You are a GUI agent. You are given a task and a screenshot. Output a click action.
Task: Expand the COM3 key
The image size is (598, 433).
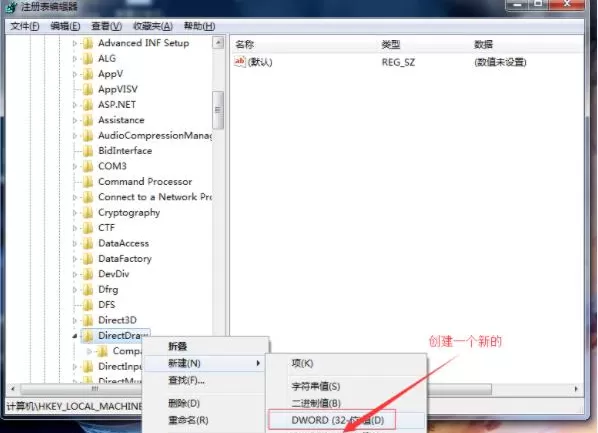point(75,167)
